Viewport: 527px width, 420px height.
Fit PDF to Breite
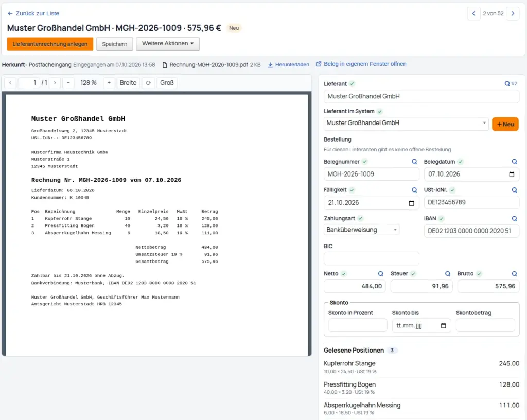(x=128, y=83)
